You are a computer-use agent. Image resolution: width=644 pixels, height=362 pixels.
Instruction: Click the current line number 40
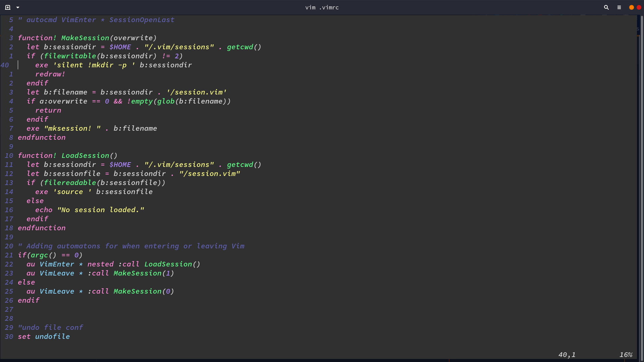point(5,65)
